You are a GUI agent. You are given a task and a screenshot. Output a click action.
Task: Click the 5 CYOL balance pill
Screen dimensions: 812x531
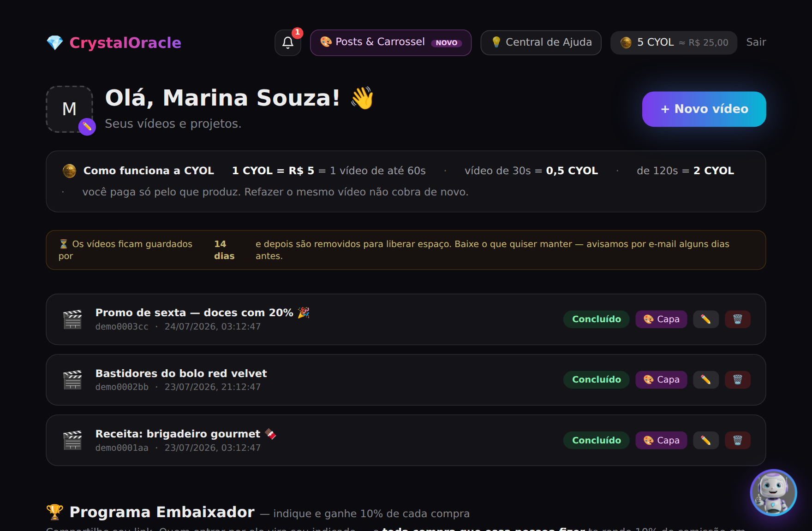click(x=674, y=42)
